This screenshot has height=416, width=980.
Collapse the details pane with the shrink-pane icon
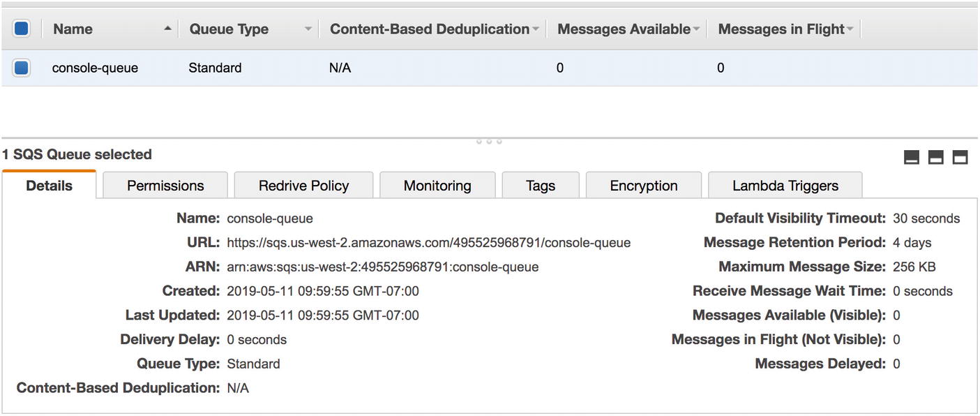912,158
